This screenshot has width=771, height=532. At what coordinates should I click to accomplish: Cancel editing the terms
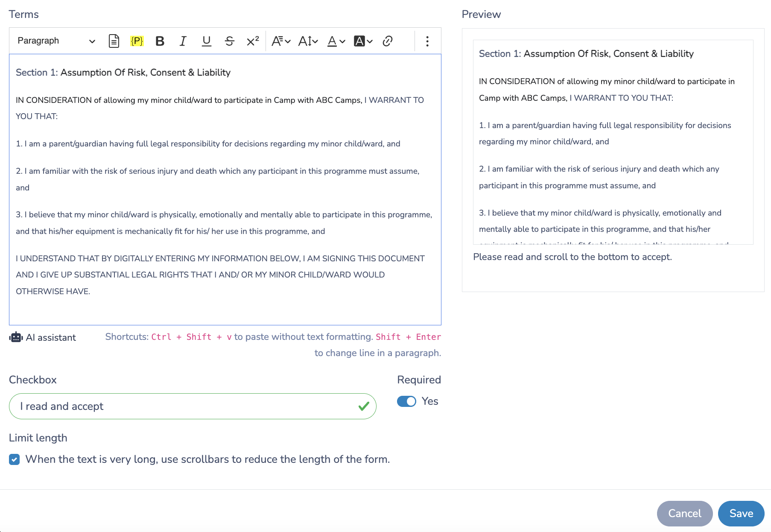685,513
